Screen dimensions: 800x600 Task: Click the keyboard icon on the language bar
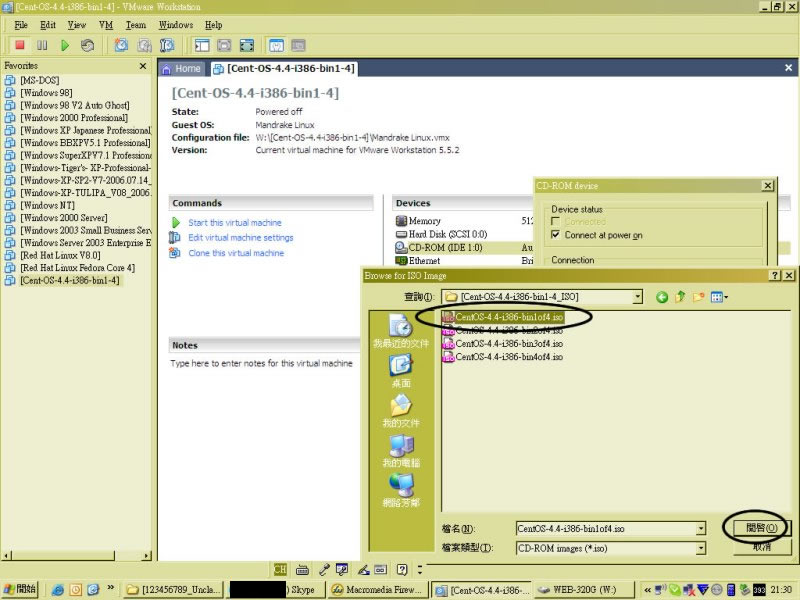click(x=302, y=569)
